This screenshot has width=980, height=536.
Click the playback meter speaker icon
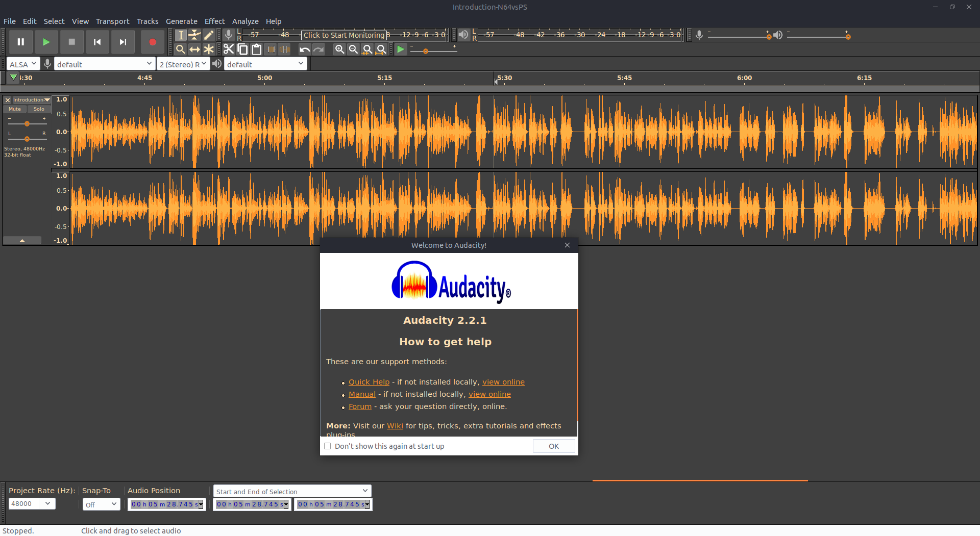463,35
